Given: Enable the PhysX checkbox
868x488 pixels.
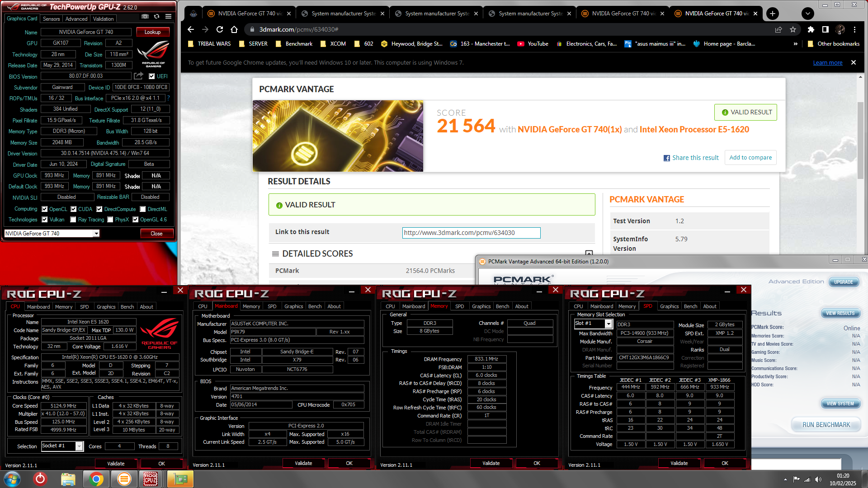Looking at the screenshot, I should click(110, 220).
